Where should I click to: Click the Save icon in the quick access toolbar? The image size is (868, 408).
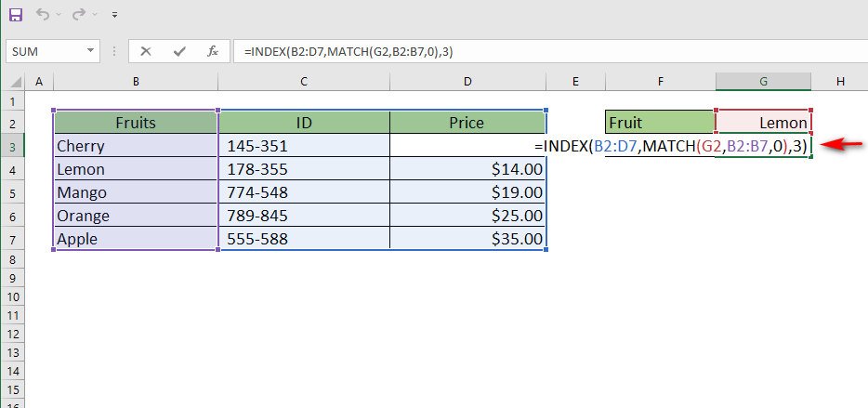coord(16,14)
